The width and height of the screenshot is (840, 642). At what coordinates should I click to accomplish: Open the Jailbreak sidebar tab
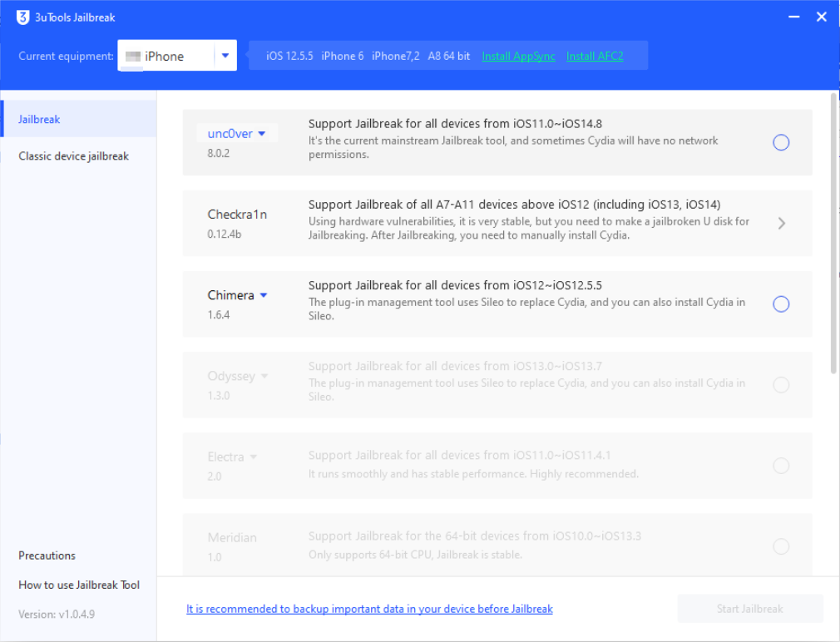79,119
